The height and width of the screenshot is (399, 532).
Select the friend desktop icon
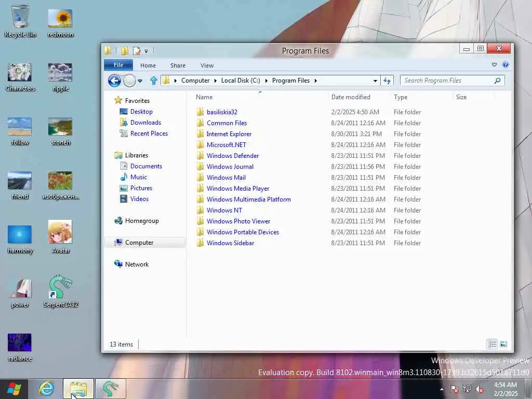[20, 185]
